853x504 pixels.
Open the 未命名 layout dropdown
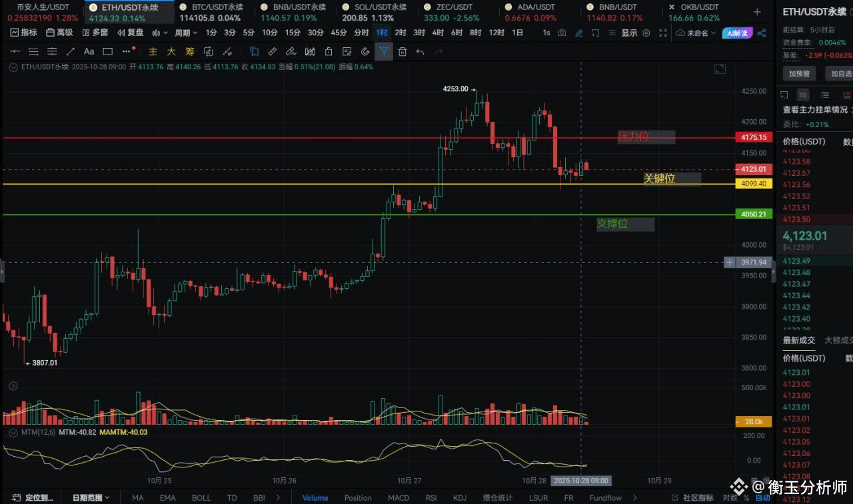(696, 33)
